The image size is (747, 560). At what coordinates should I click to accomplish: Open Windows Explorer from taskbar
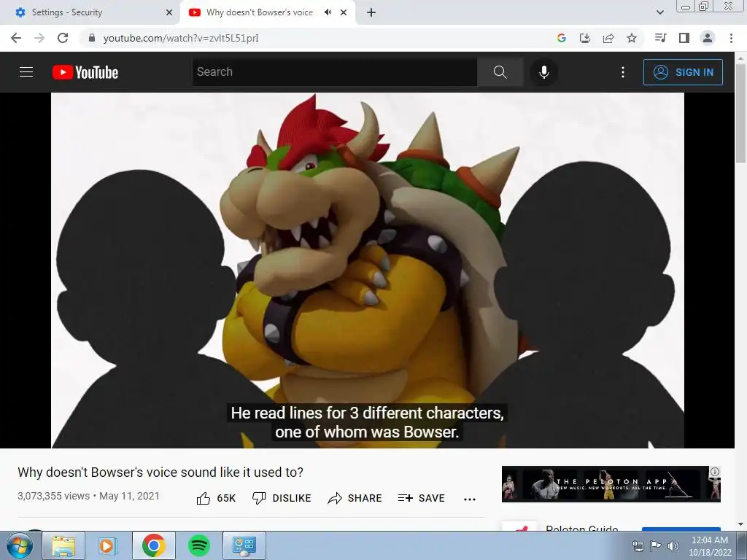[63, 545]
